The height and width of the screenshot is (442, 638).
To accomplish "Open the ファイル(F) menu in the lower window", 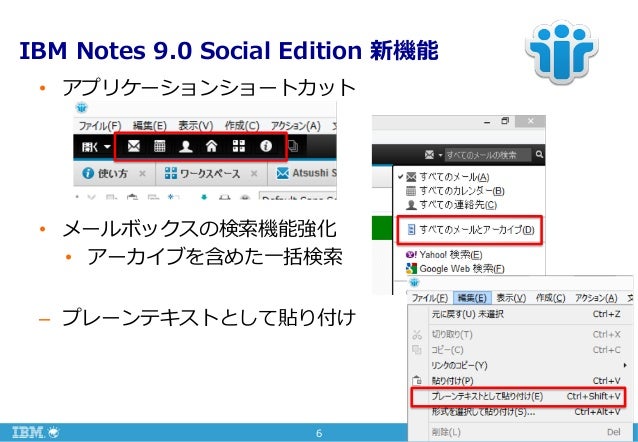I will pyautogui.click(x=430, y=298).
